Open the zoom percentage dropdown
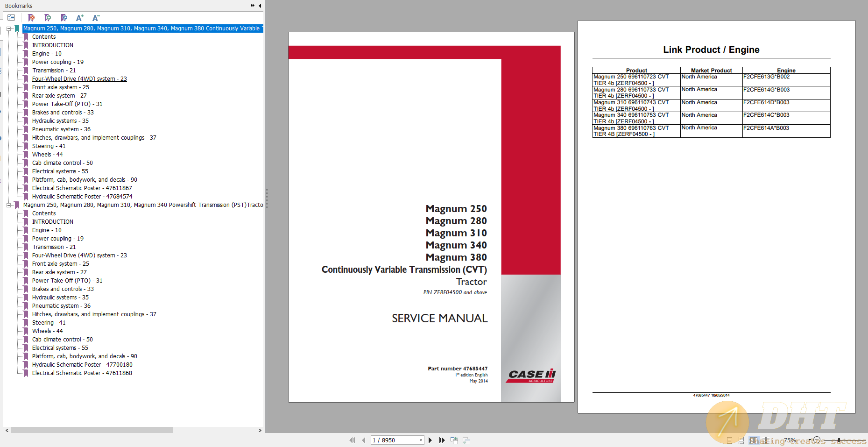 coord(810,440)
